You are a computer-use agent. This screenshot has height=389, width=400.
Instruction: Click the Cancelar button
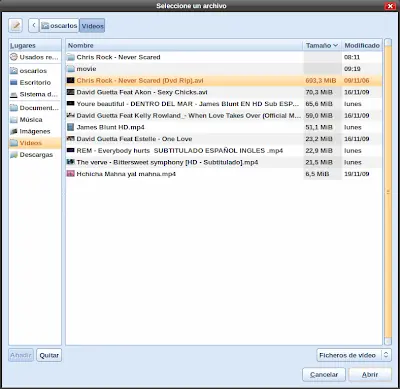pos(324,375)
